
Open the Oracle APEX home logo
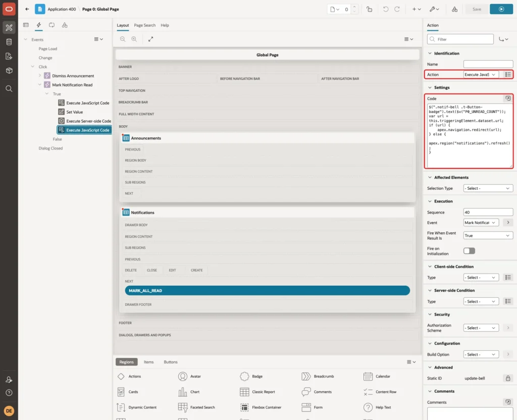click(x=9, y=9)
